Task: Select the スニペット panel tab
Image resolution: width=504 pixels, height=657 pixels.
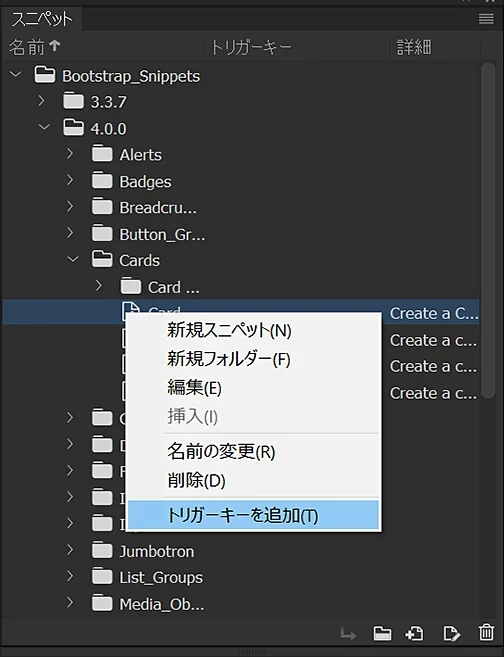Action: [42, 19]
